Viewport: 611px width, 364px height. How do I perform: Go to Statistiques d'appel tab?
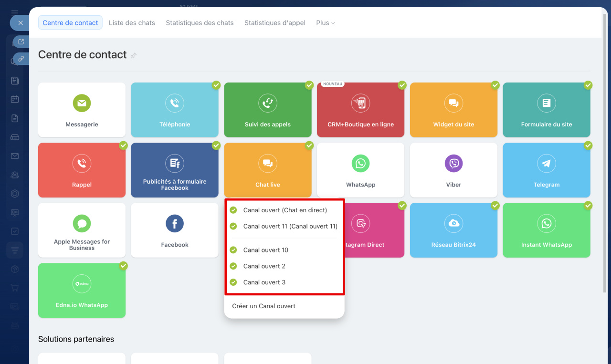point(274,23)
